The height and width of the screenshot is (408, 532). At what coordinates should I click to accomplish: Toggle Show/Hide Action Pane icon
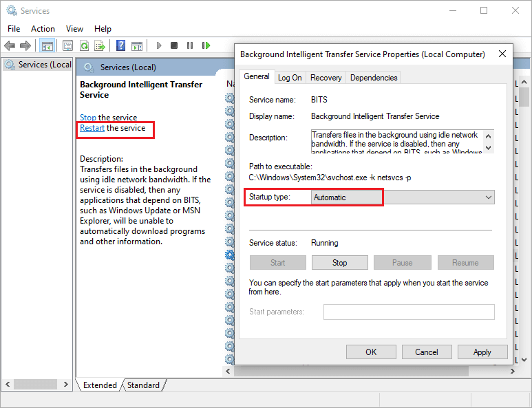[137, 45]
